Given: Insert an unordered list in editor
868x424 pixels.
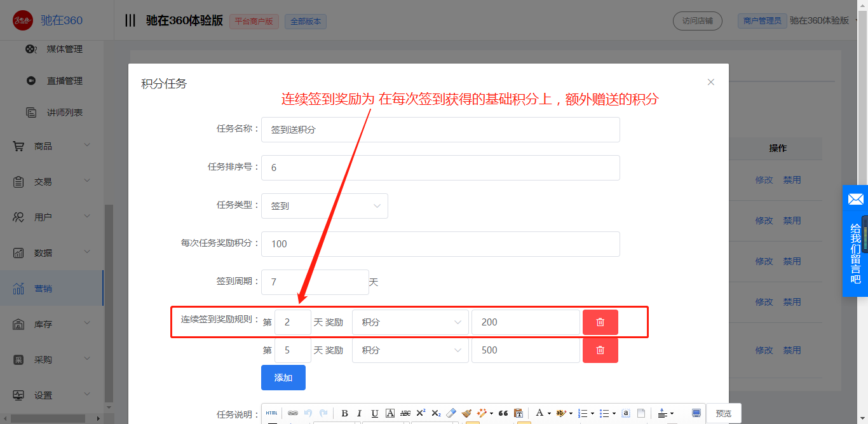Looking at the screenshot, I should [604, 413].
